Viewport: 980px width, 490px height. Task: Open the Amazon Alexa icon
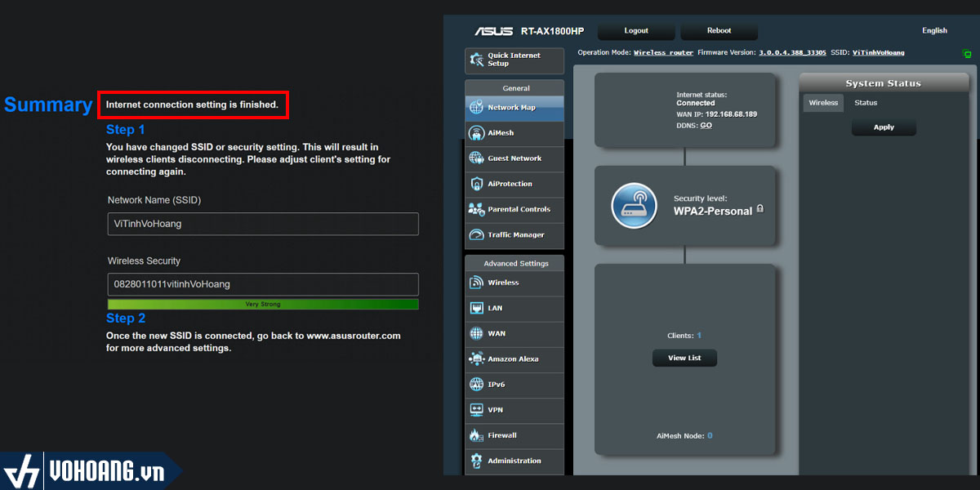[x=476, y=359]
